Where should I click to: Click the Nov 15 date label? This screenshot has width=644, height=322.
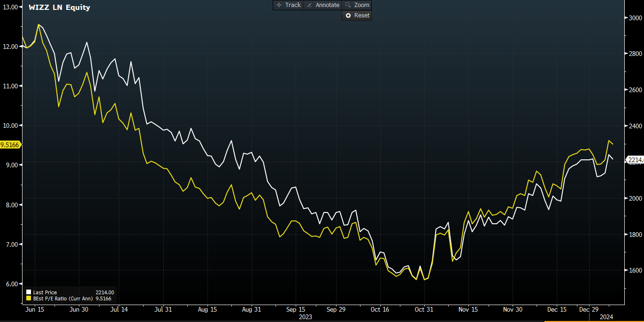468,310
